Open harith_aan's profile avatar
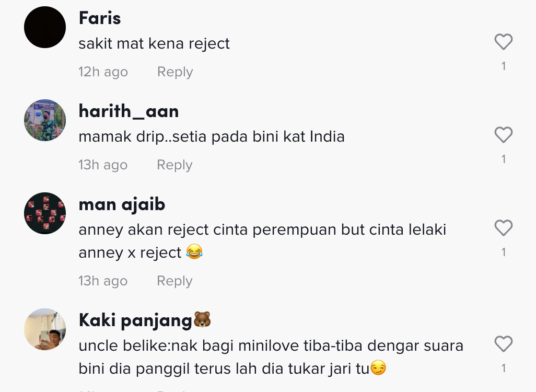The image size is (536, 392). (45, 120)
